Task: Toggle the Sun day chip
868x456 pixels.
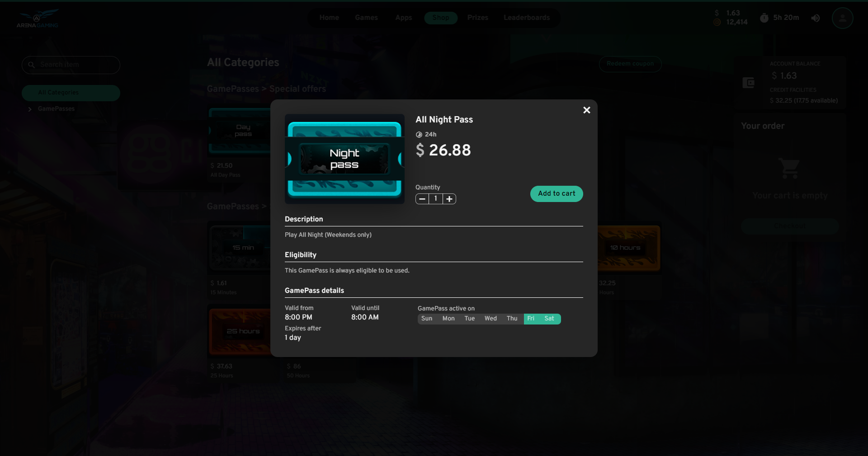Action: pyautogui.click(x=426, y=319)
